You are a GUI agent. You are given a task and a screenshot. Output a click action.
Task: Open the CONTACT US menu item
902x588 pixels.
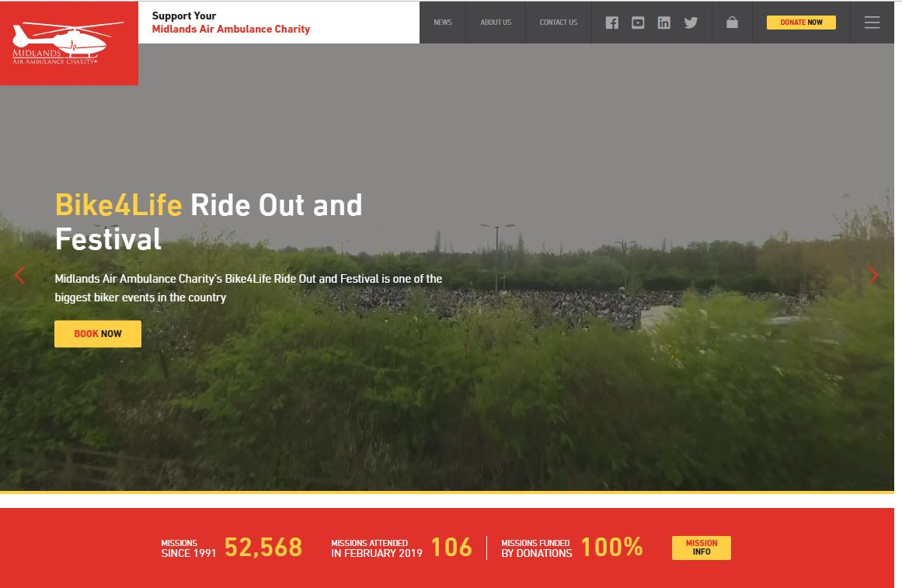(558, 22)
